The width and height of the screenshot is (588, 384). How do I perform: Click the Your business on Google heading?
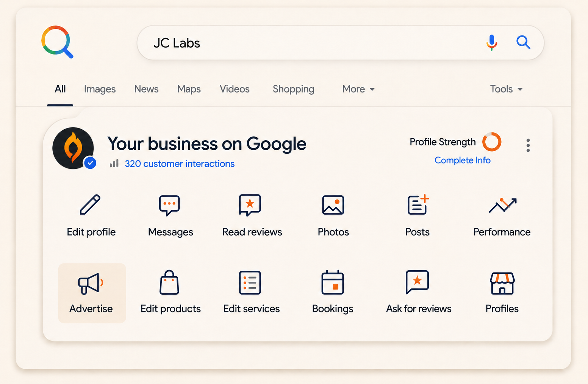(207, 144)
